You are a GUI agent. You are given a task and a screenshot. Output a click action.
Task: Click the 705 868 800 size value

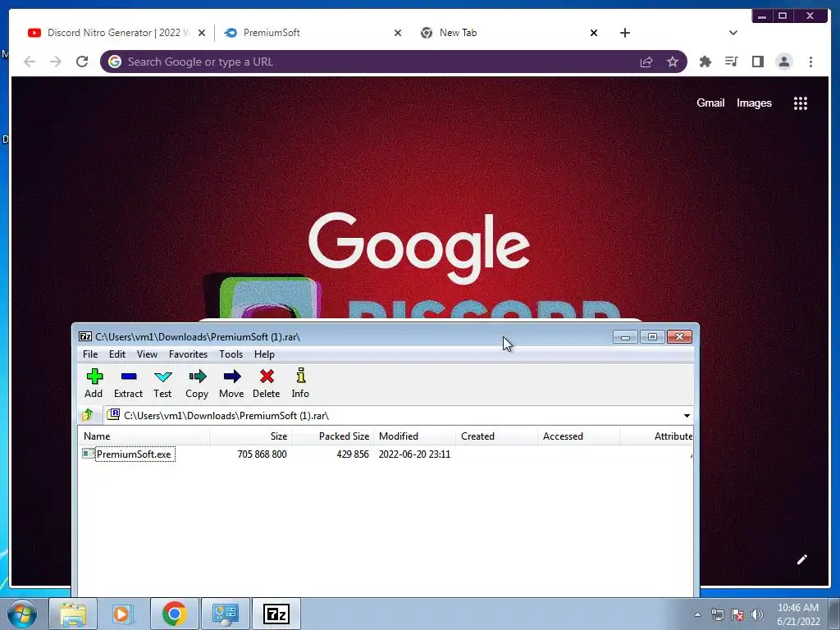coord(262,454)
